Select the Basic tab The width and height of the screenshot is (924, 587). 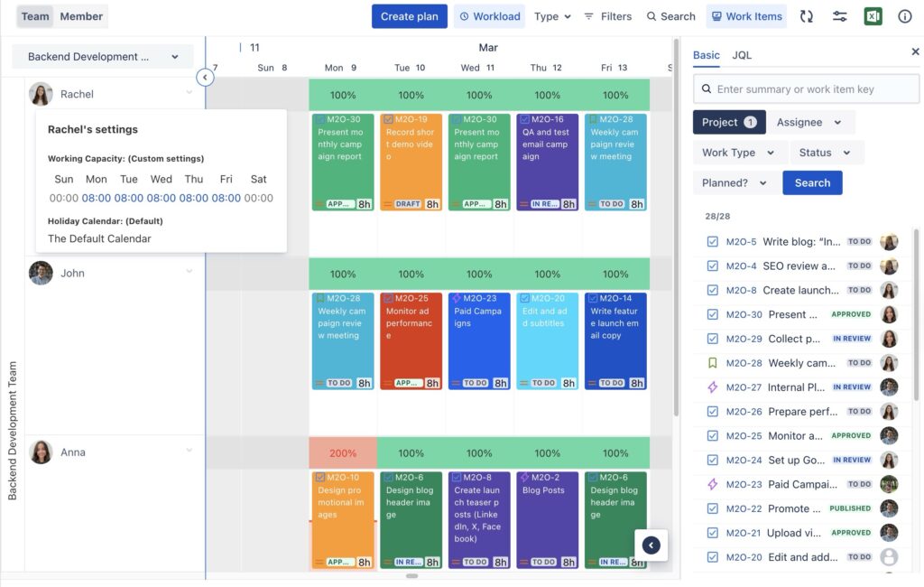pos(707,54)
